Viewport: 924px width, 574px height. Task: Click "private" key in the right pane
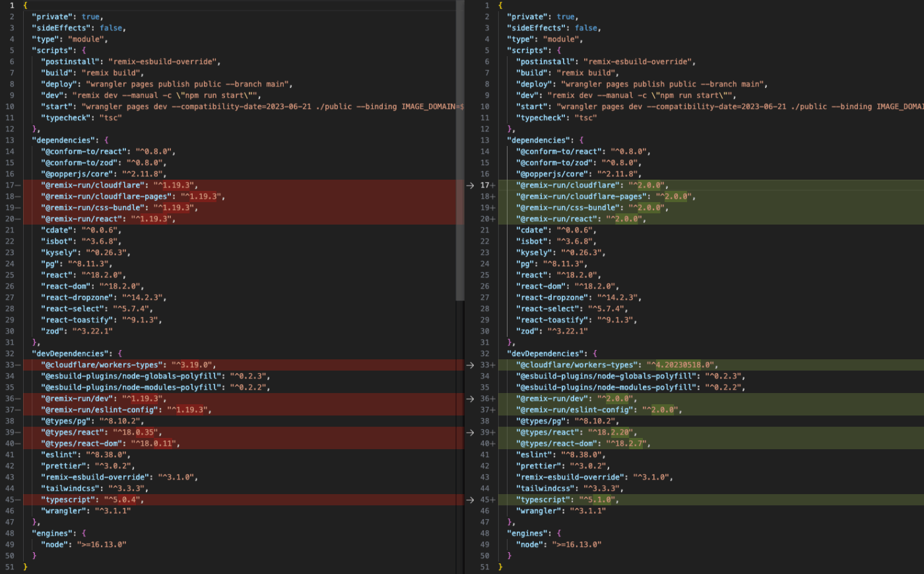coord(527,17)
